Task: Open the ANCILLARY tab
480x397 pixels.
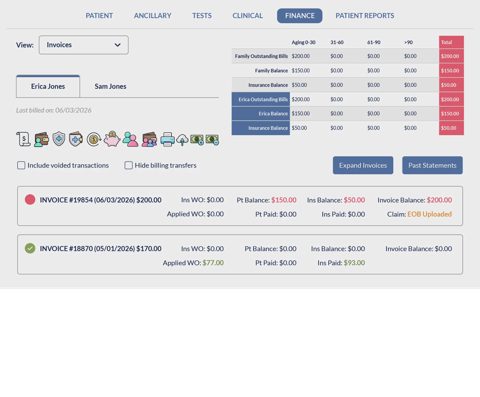Action: 153,16
